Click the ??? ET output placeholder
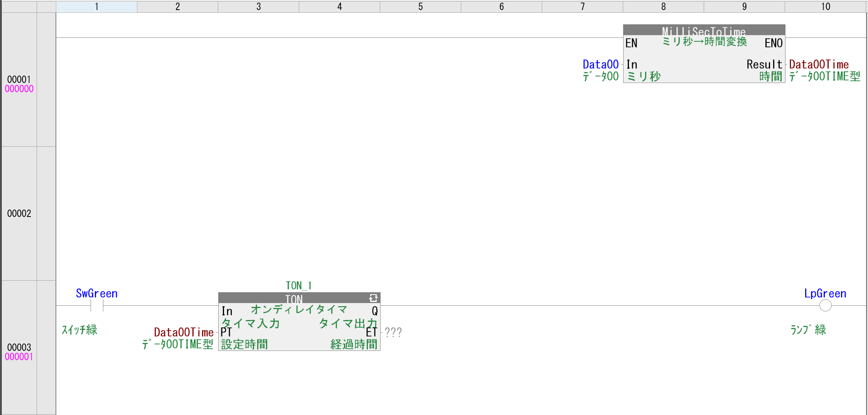This screenshot has height=415, width=868. (x=393, y=332)
